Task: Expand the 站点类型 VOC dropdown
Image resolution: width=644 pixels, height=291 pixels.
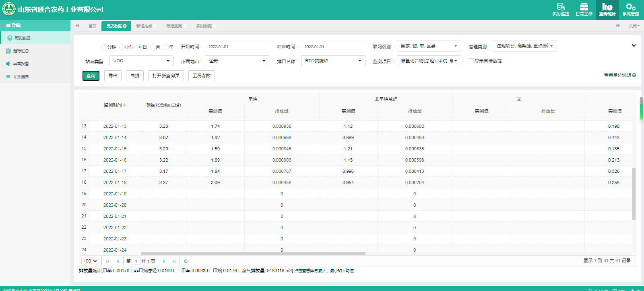Action: click(141, 61)
